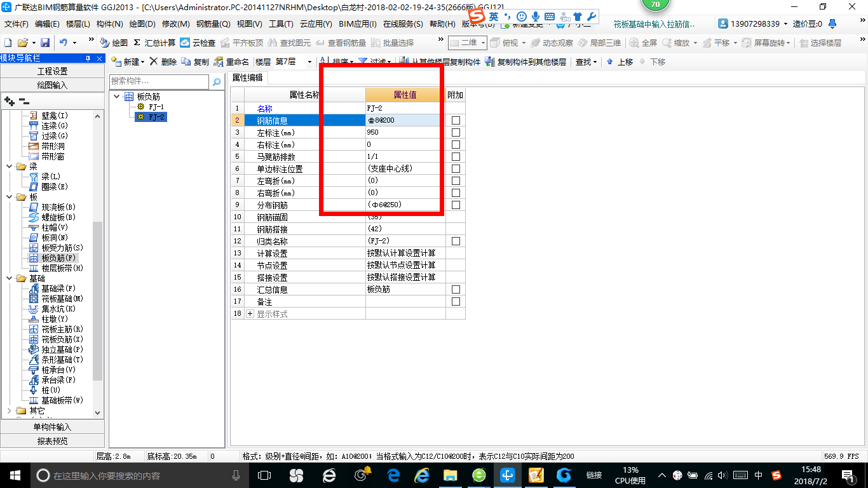The image size is (868, 488).
Task: Toggle 附加 checkbox for 马凳筋排数 row
Action: (x=456, y=157)
